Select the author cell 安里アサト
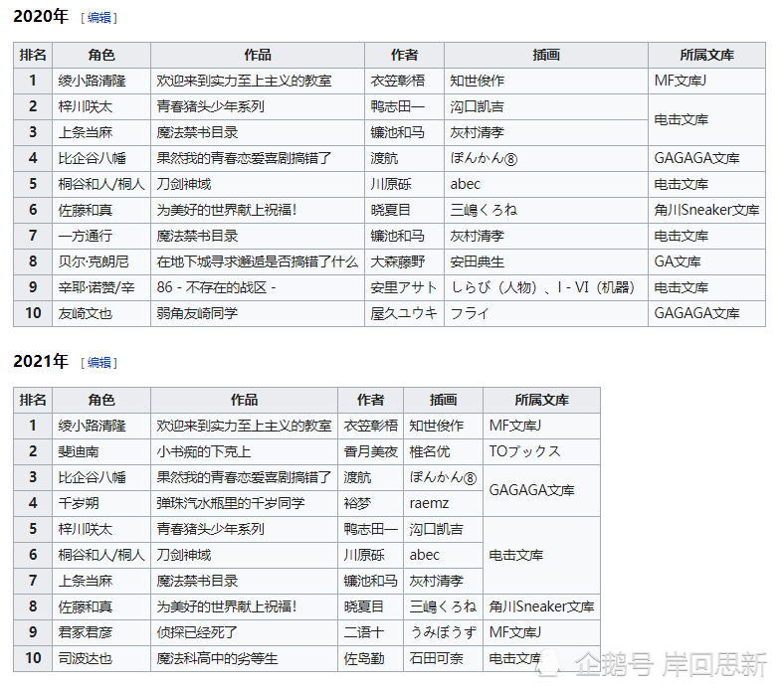Screen dimensions: 784x691 click(405, 287)
